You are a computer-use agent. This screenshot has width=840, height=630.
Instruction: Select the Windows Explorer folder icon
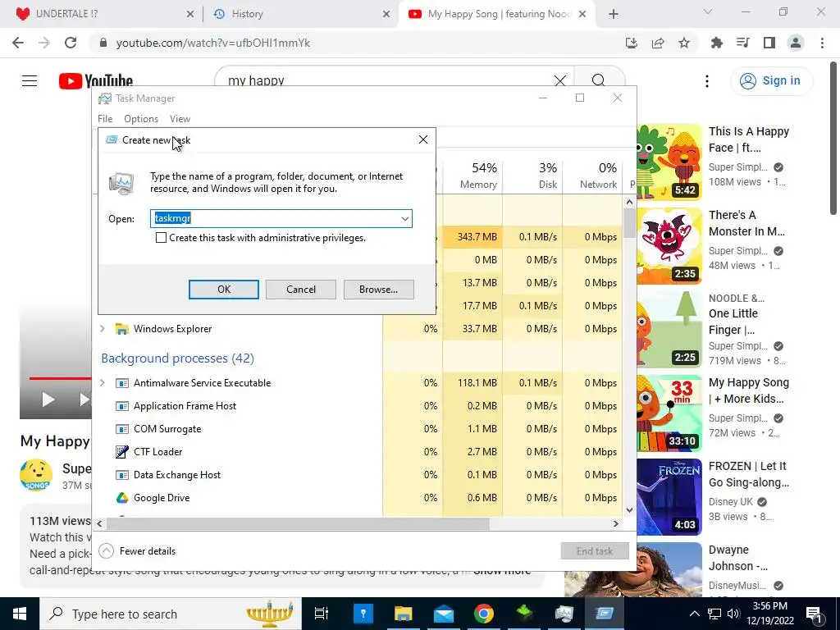click(x=122, y=329)
